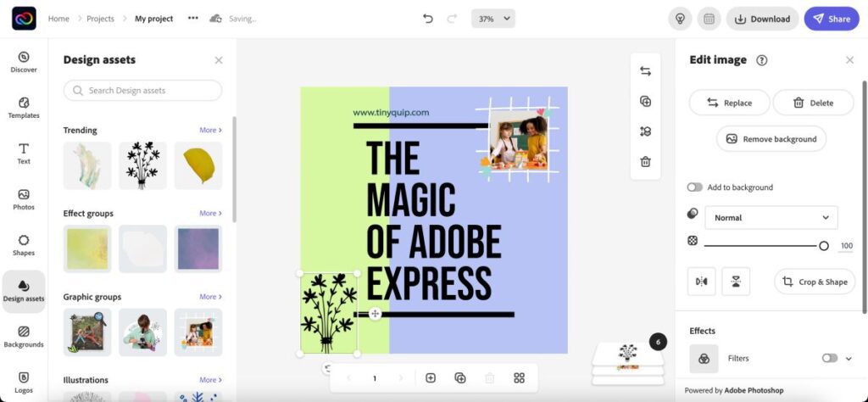Image resolution: width=868 pixels, height=402 pixels.
Task: Select the yellow lemon shape trending asset
Action: [198, 165]
